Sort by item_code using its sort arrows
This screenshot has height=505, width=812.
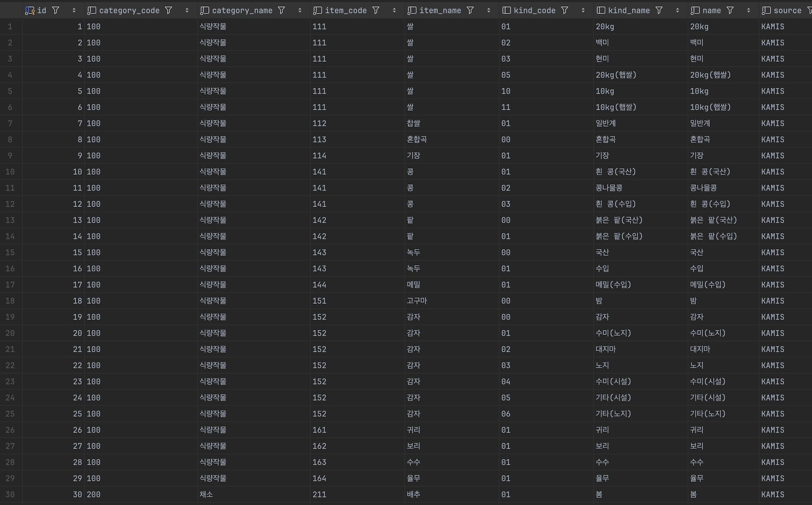[394, 11]
